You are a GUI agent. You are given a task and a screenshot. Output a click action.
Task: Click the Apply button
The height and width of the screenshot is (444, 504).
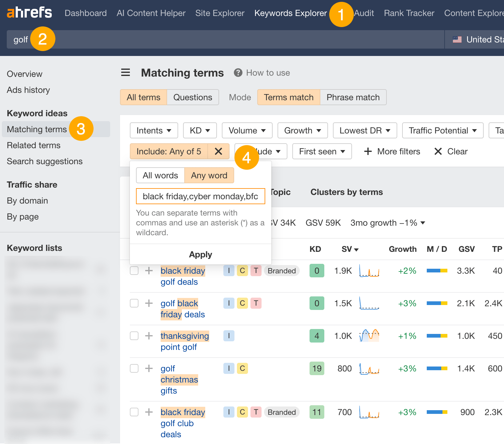[200, 254]
